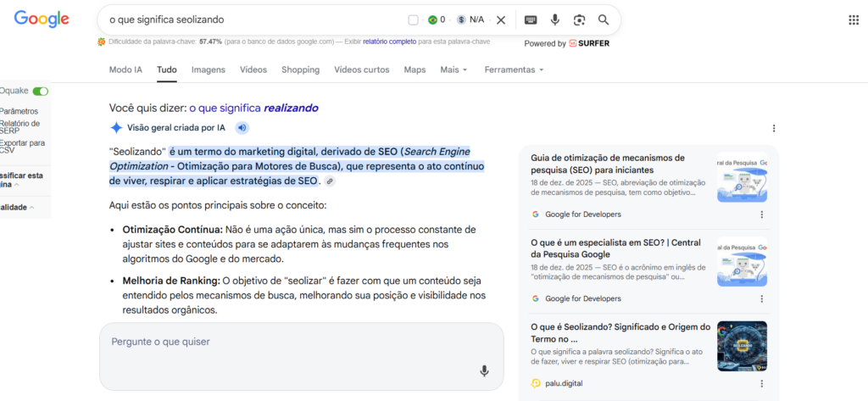The height and width of the screenshot is (401, 868).
Task: Click the Seolizando result thumbnail
Action: 742,346
